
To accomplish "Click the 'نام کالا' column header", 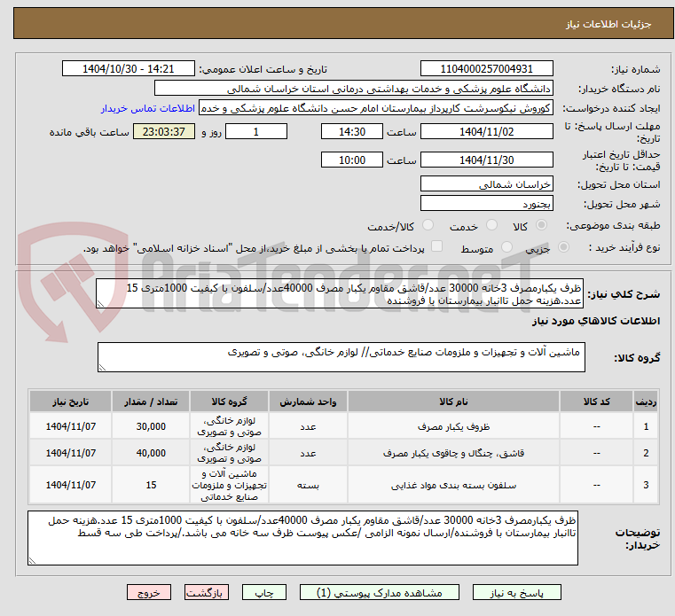I will click(453, 402).
